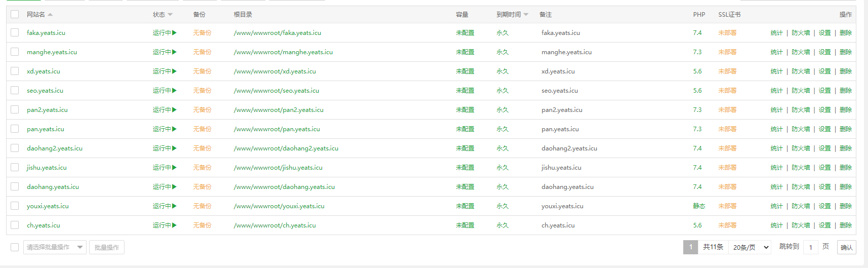The image size is (868, 268).
Task: Select the seo.yeats.icu row checkbox
Action: pos(15,90)
